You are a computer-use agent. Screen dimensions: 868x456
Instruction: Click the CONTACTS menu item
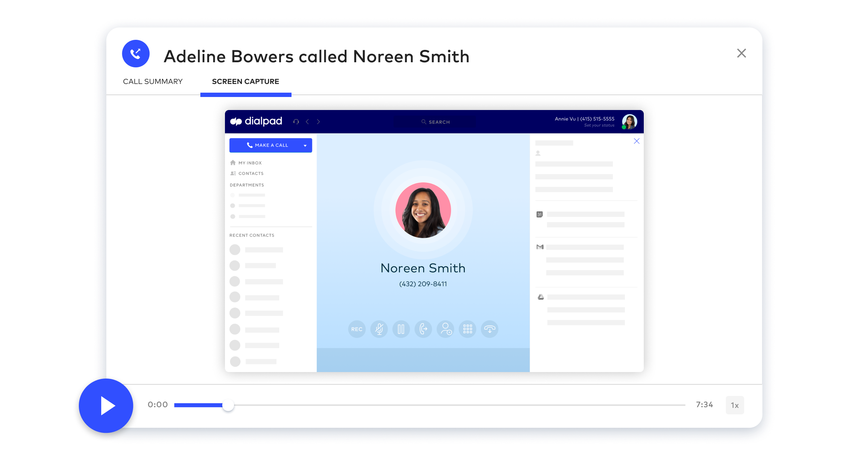pos(251,173)
